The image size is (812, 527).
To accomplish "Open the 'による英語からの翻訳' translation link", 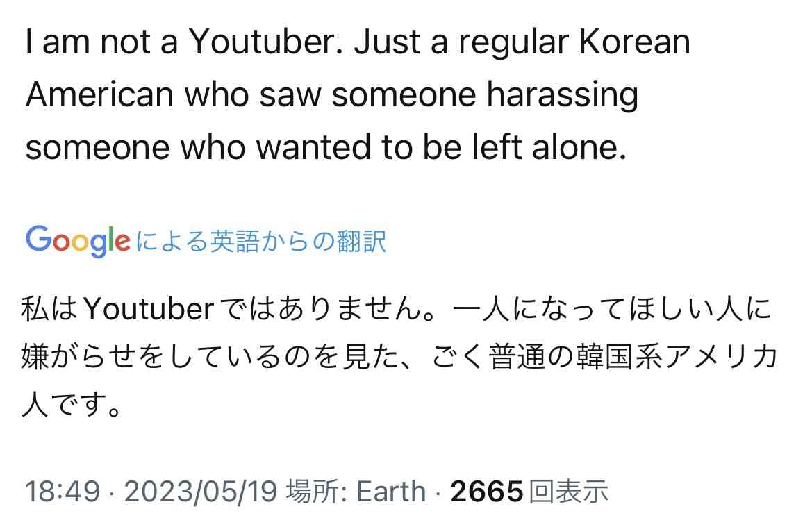I will tap(260, 241).
